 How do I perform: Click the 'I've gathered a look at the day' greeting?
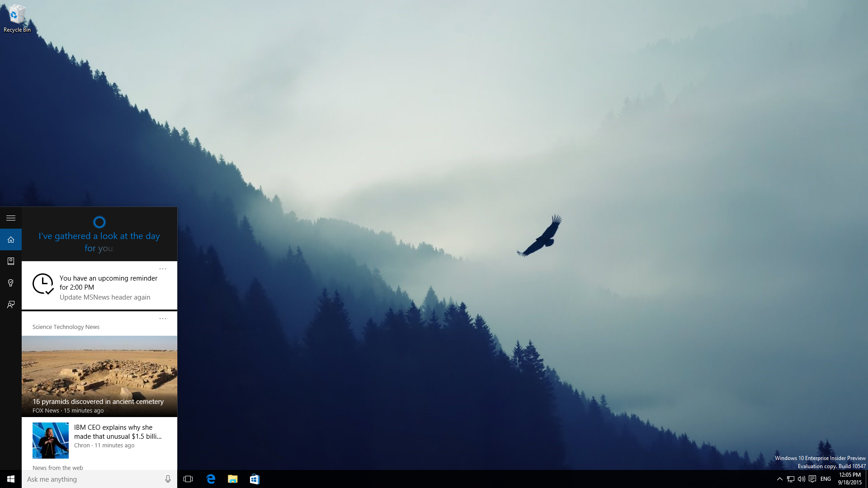(99, 242)
